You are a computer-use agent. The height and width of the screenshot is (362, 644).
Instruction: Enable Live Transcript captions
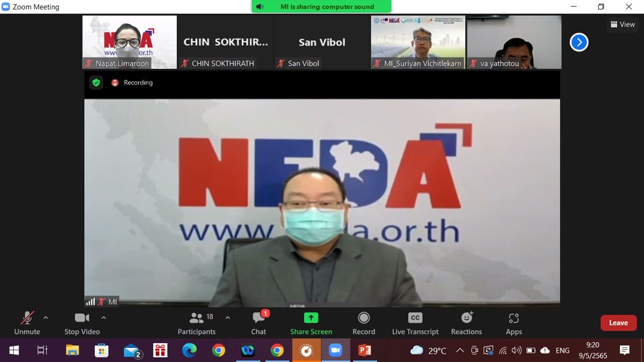[415, 323]
